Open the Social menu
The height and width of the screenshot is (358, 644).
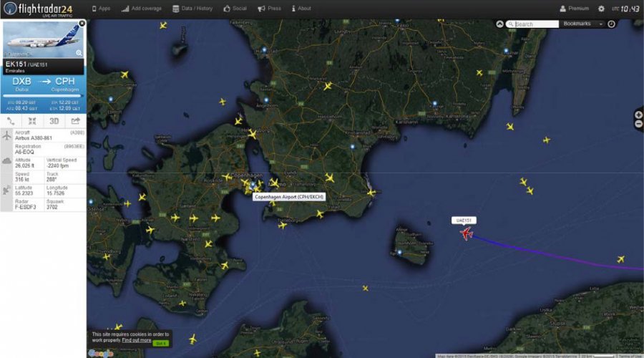(235, 8)
